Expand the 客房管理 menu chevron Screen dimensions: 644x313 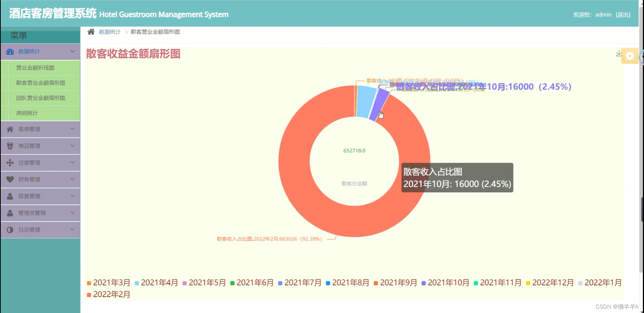click(73, 129)
